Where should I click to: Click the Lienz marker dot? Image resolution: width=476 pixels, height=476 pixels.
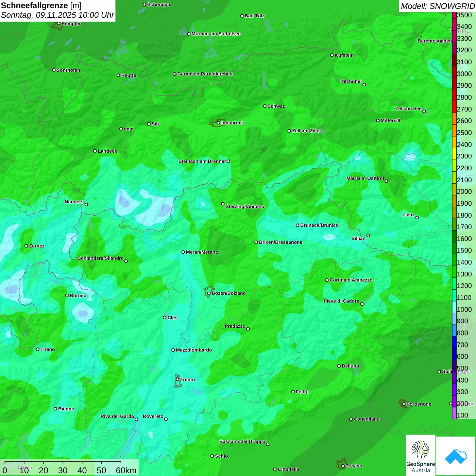pyautogui.click(x=417, y=217)
